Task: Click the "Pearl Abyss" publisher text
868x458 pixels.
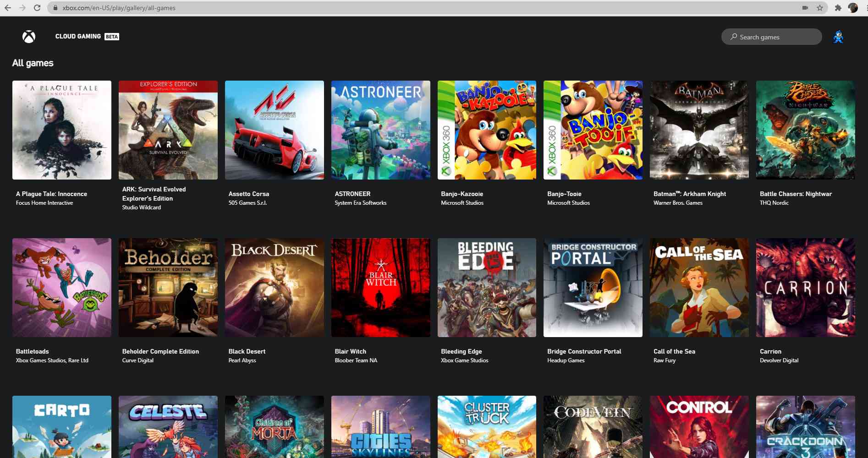Action: [242, 360]
